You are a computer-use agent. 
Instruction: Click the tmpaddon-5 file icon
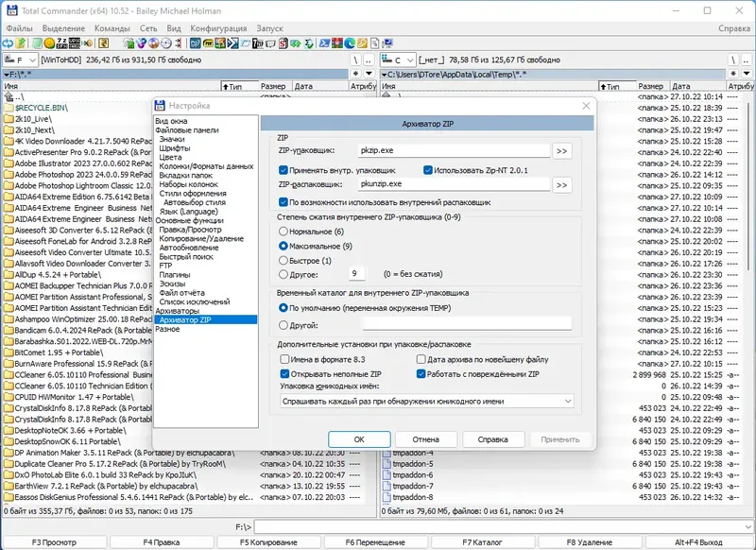pos(387,464)
